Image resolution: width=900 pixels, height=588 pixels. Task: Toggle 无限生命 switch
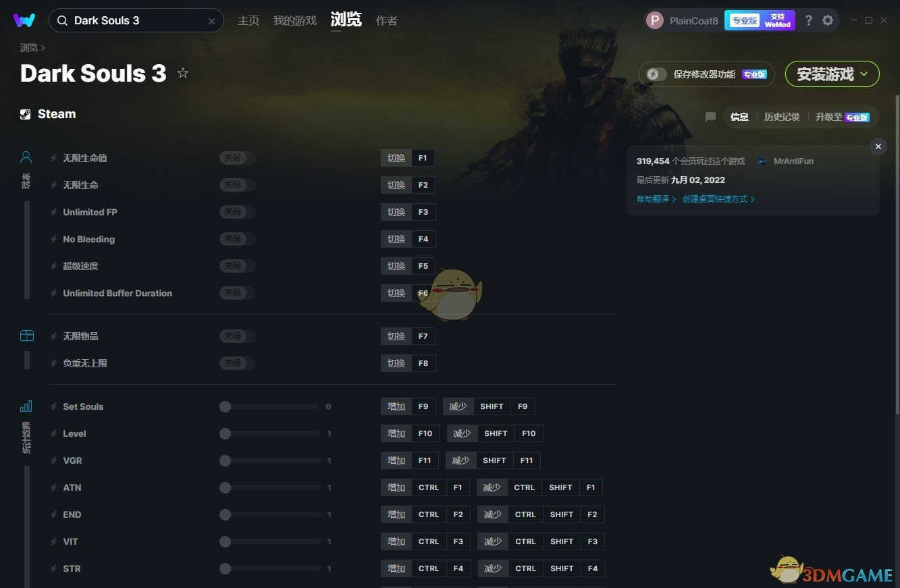[x=237, y=185]
